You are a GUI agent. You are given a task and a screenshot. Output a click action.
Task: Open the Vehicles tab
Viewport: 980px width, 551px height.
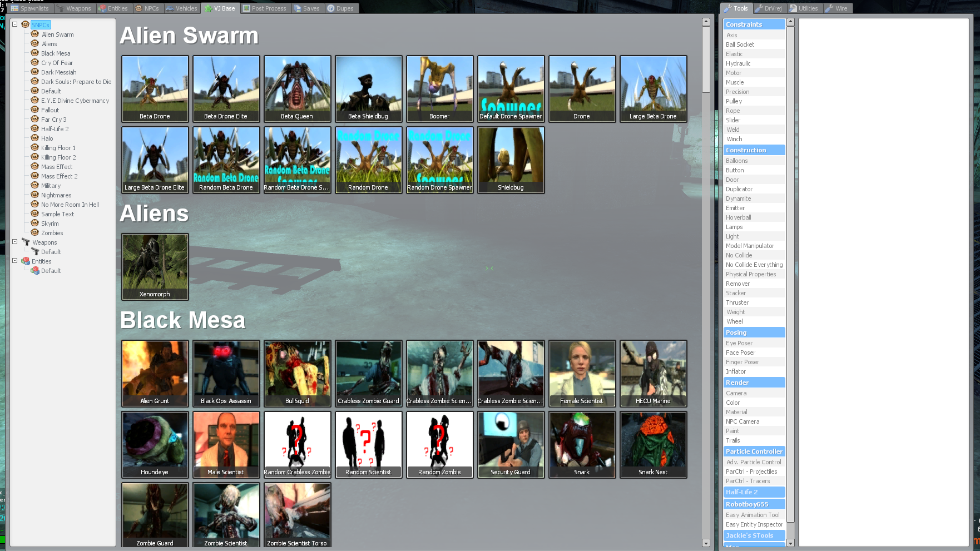pyautogui.click(x=182, y=8)
